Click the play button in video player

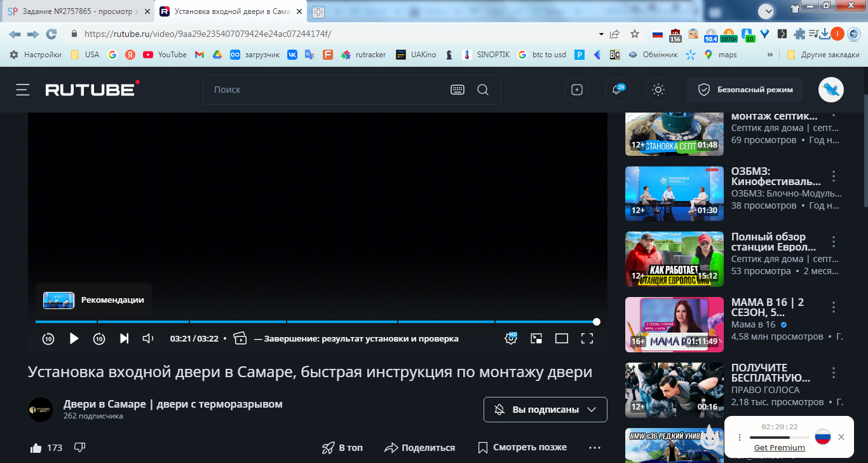[x=74, y=338]
